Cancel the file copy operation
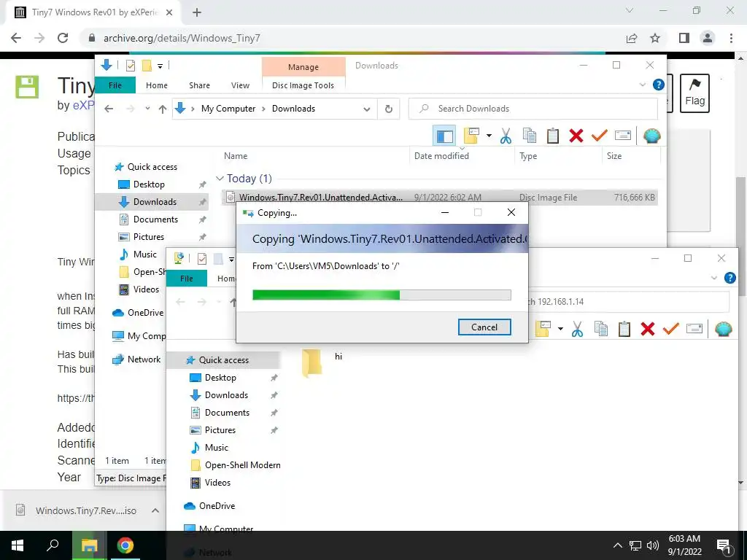 [x=484, y=327]
